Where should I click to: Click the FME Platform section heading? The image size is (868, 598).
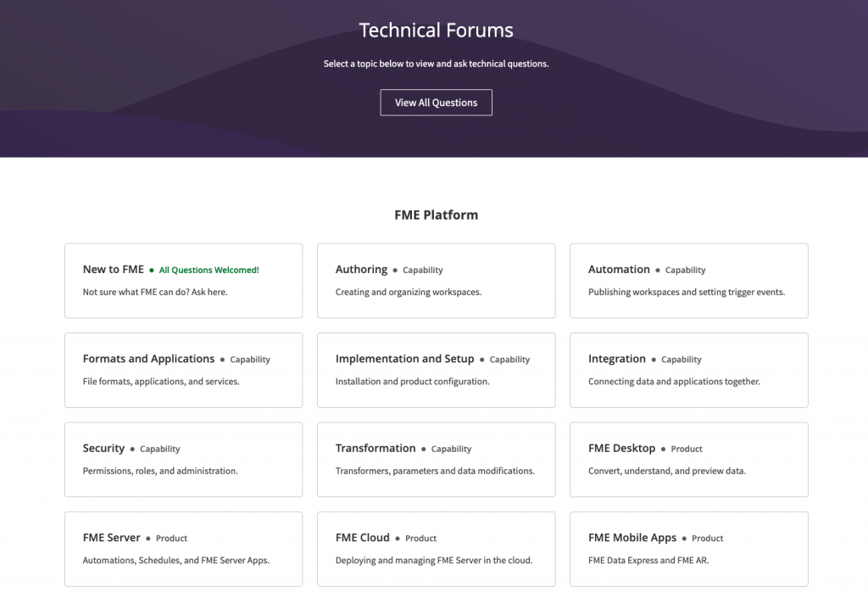click(x=435, y=215)
